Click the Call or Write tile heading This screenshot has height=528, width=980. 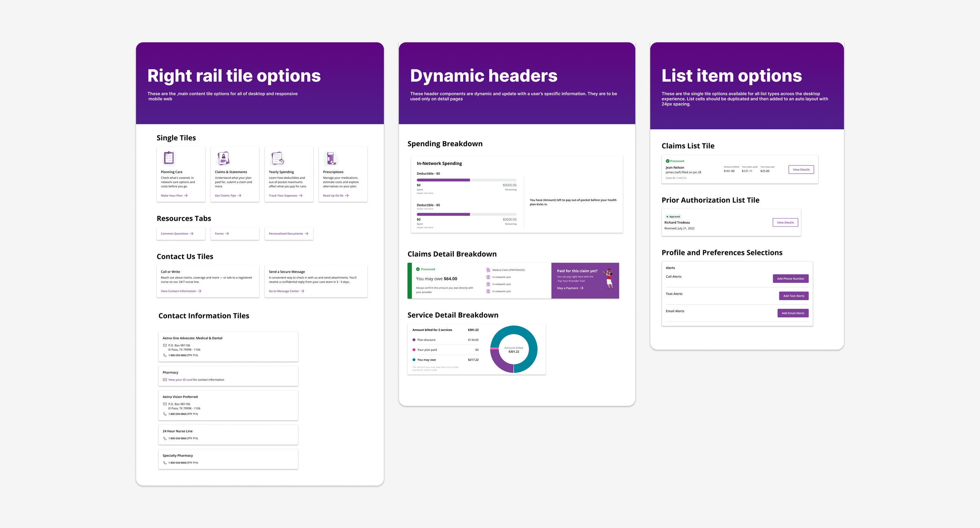point(171,272)
